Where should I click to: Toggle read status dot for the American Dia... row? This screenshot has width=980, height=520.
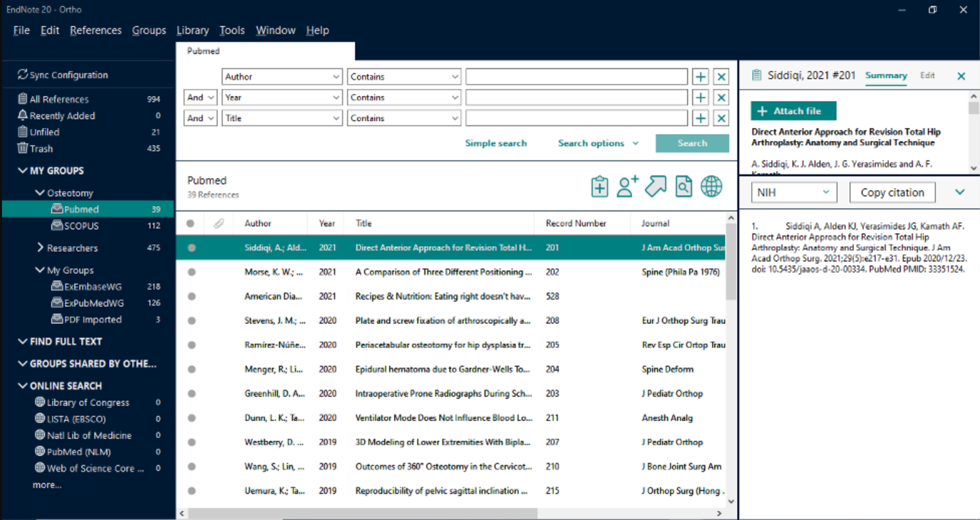pos(192,296)
